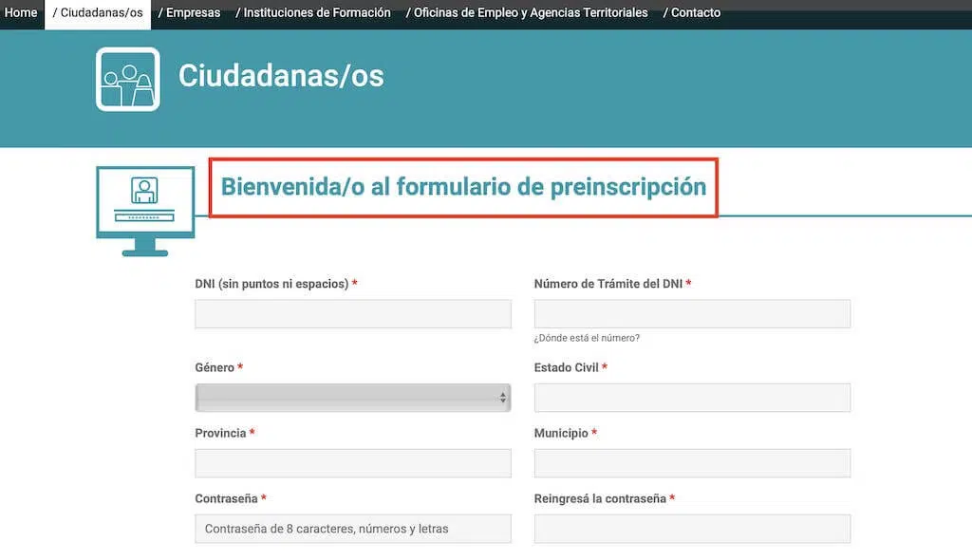Click into the Provincia field
The width and height of the screenshot is (972, 560).
352,463
